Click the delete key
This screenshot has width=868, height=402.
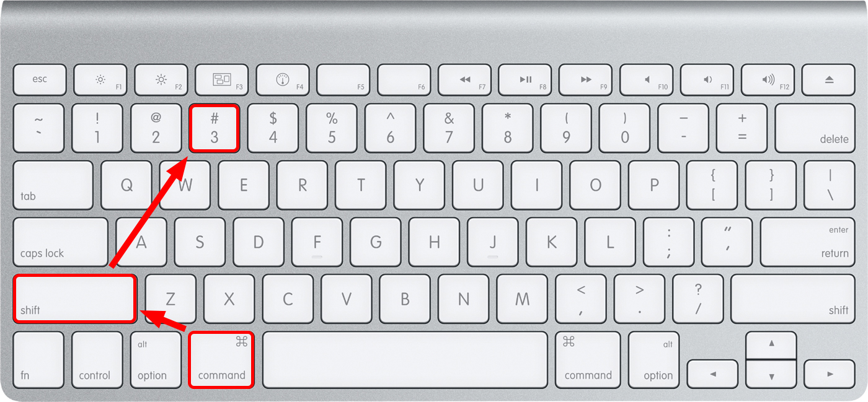(x=815, y=128)
